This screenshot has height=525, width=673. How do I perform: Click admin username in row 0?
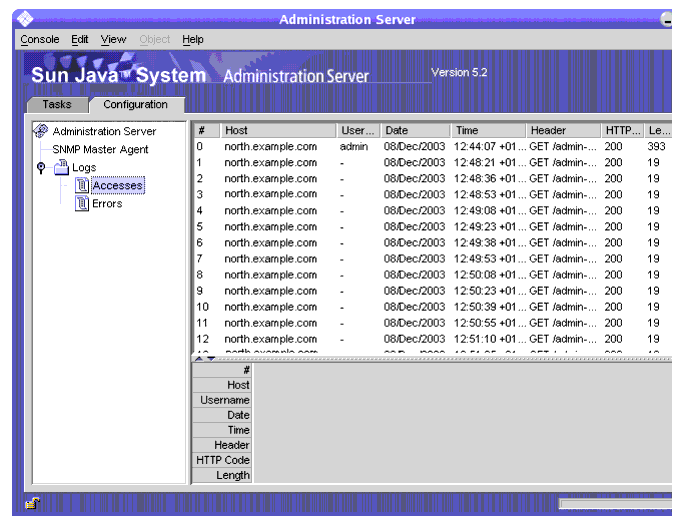(x=354, y=146)
